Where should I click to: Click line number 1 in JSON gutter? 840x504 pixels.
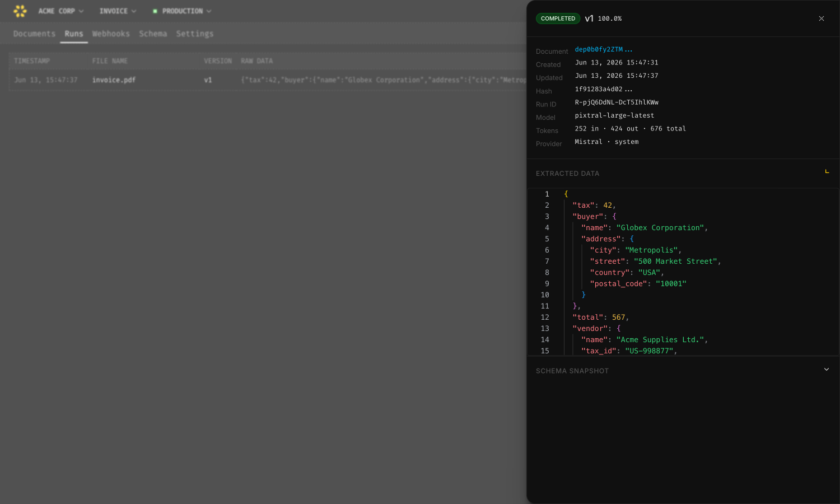click(x=547, y=194)
